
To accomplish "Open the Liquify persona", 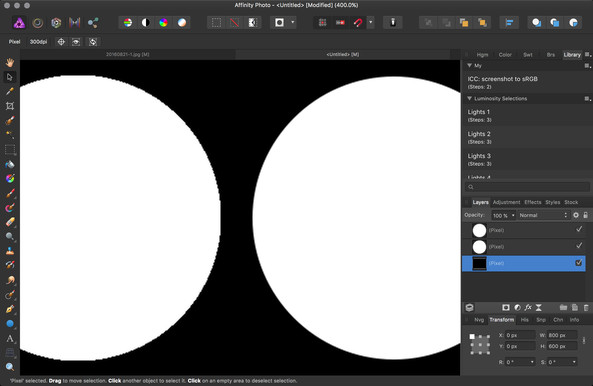I will coord(37,23).
